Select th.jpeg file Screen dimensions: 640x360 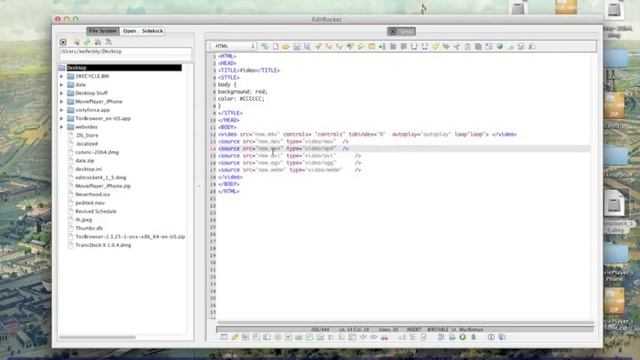click(84, 220)
